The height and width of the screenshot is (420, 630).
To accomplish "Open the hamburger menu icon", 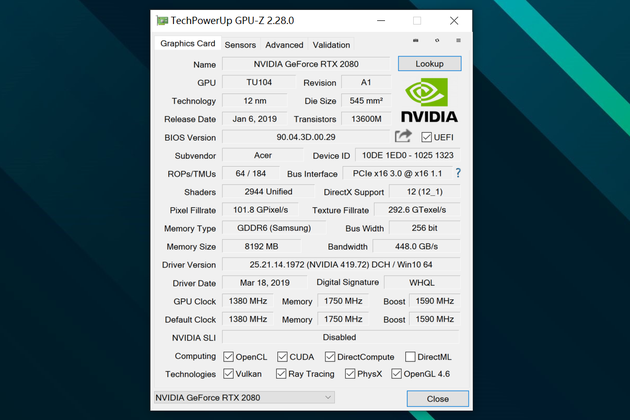I will click(458, 40).
